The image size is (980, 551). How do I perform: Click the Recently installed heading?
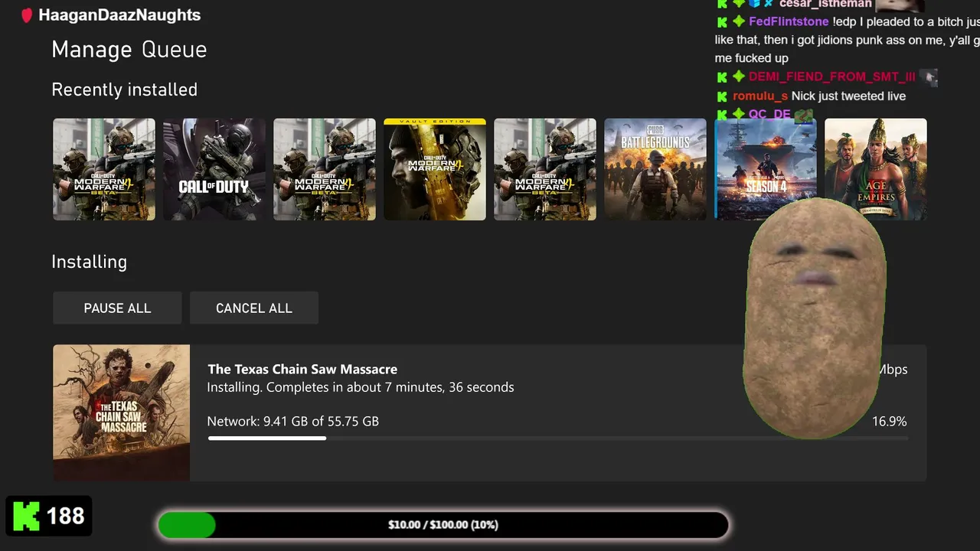coord(124,90)
